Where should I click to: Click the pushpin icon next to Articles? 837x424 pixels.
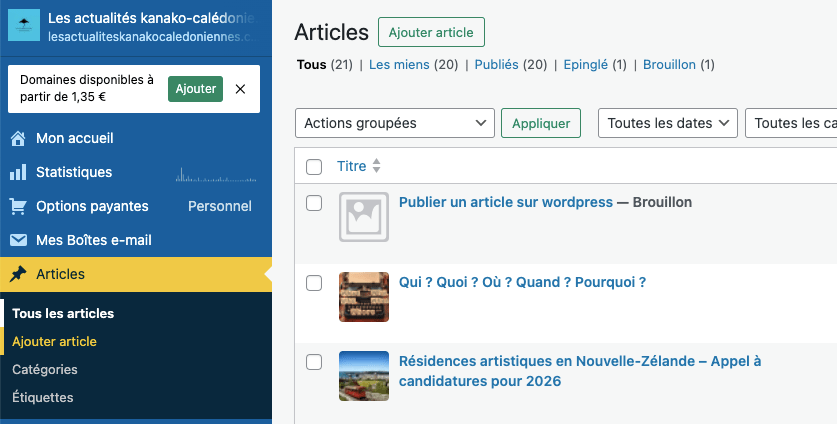18,274
